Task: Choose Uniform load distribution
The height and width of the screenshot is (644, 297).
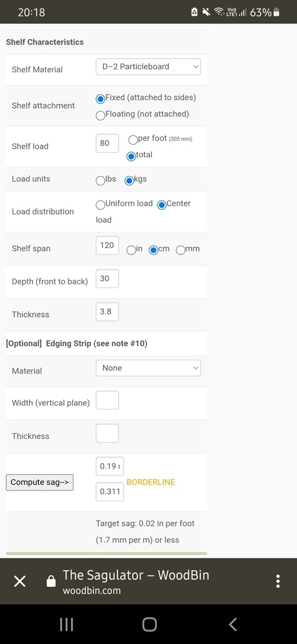Action: 100,204
